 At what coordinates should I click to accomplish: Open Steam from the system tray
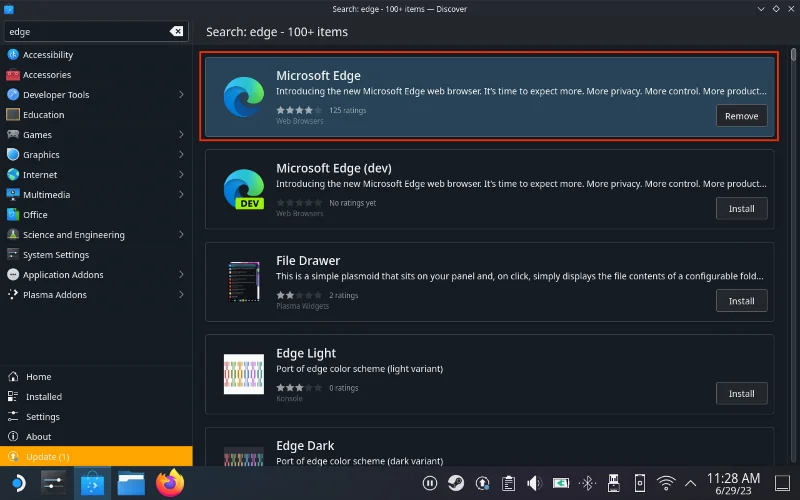(x=456, y=484)
